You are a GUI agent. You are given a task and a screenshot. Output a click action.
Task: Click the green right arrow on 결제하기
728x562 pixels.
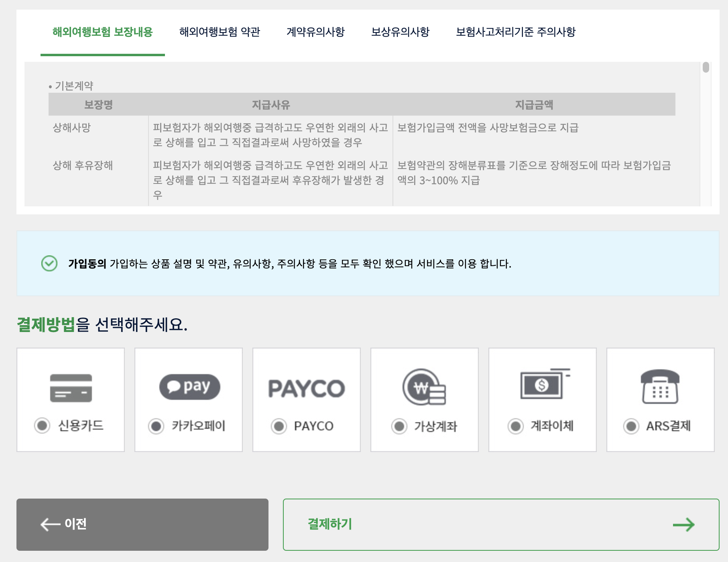(684, 524)
